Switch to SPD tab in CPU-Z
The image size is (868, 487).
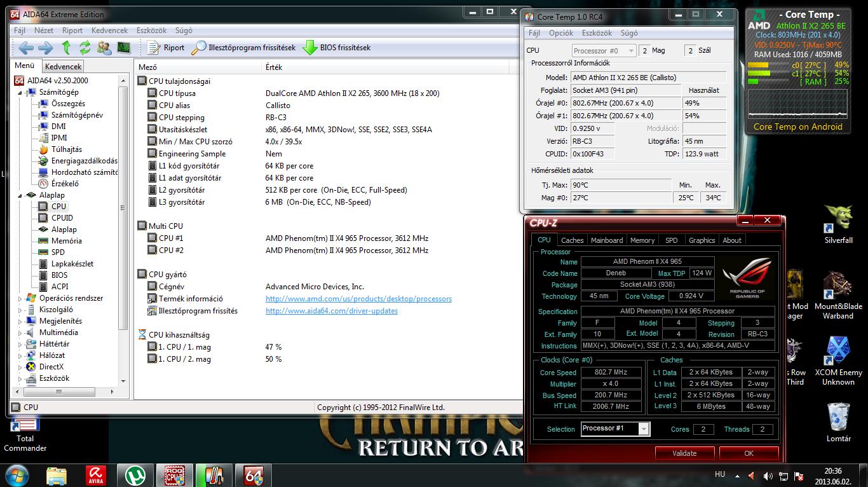[672, 240]
